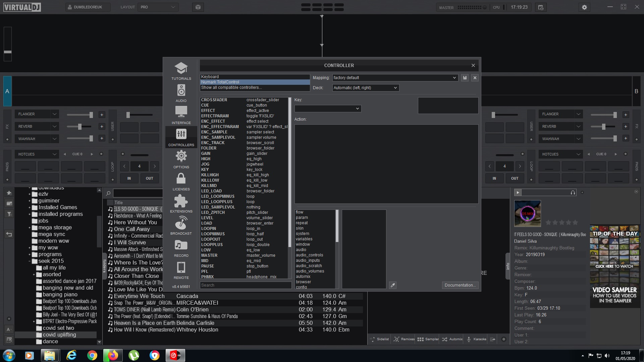Click the eyedropper learn icon near Documentation
Viewport: 644px width, 362px height.
[x=393, y=285]
